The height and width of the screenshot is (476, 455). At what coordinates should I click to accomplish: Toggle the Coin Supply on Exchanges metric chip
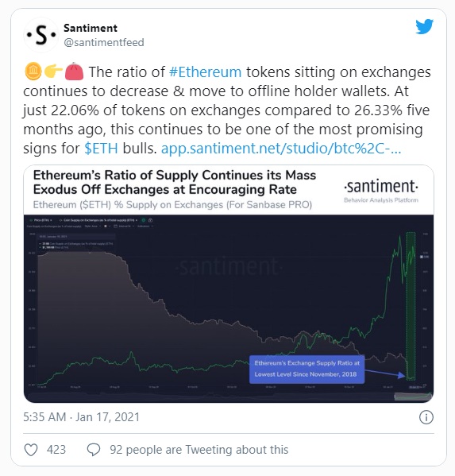(x=98, y=220)
